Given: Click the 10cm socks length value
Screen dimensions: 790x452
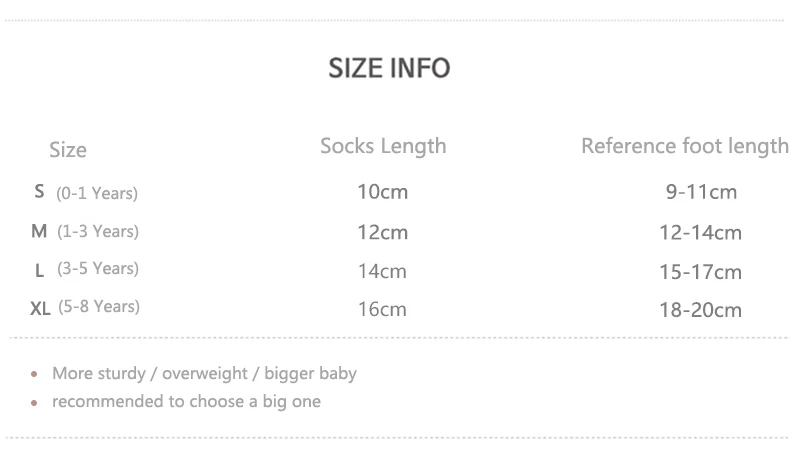Looking at the screenshot, I should tap(383, 192).
